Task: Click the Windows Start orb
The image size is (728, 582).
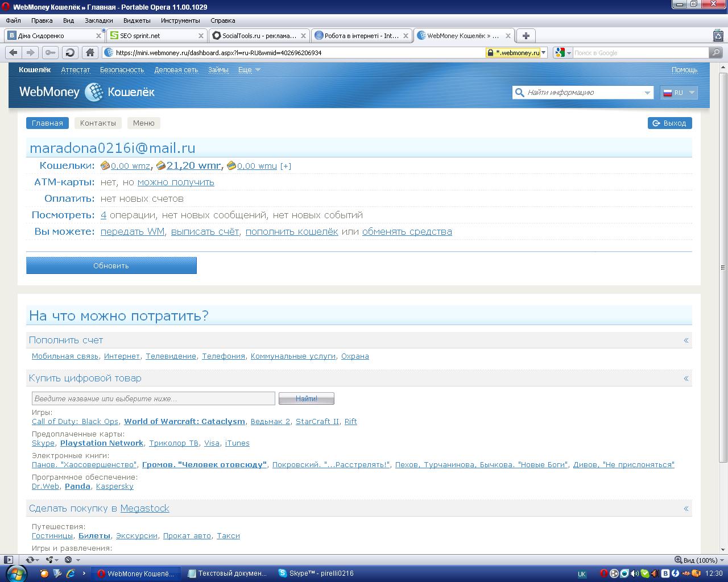Action: click(x=15, y=573)
